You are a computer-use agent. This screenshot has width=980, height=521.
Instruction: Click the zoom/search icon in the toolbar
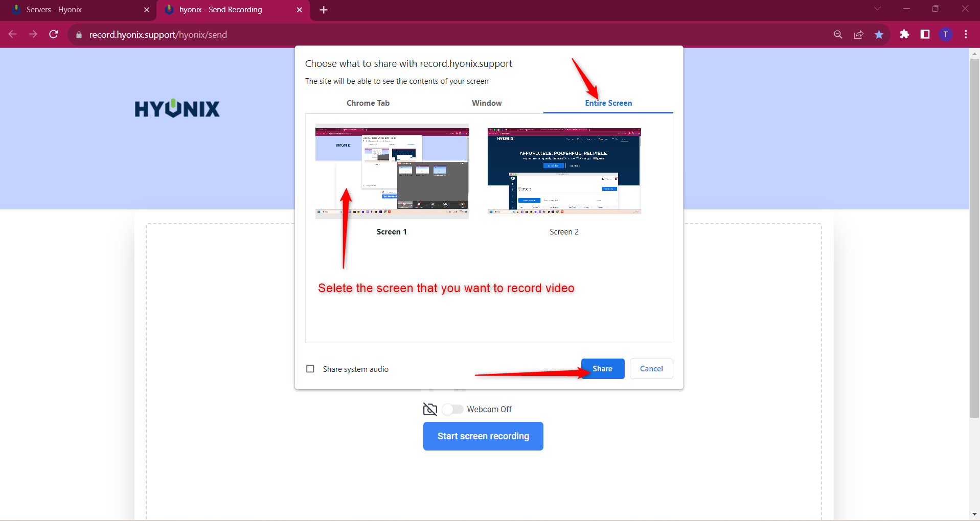(x=837, y=34)
